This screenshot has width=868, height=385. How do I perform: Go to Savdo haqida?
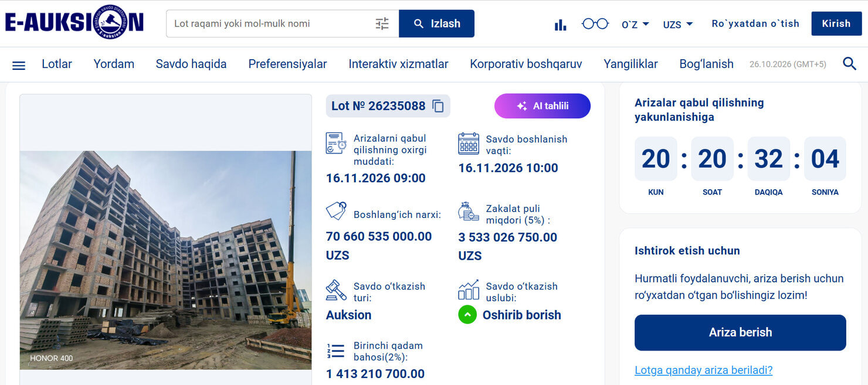[191, 64]
